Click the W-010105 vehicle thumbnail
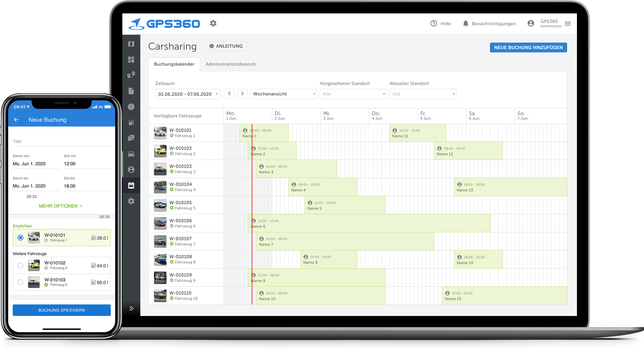Viewport: 644px width, 352px height. (160, 205)
